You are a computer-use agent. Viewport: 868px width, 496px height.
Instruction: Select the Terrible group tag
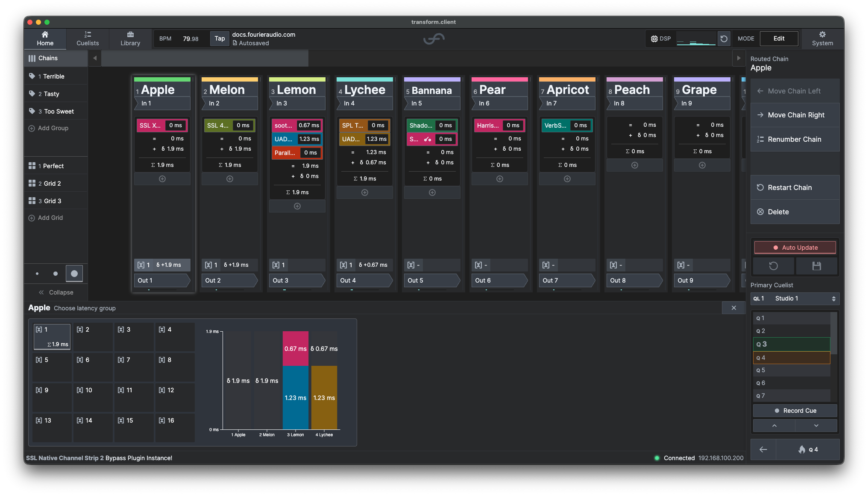tap(56, 76)
